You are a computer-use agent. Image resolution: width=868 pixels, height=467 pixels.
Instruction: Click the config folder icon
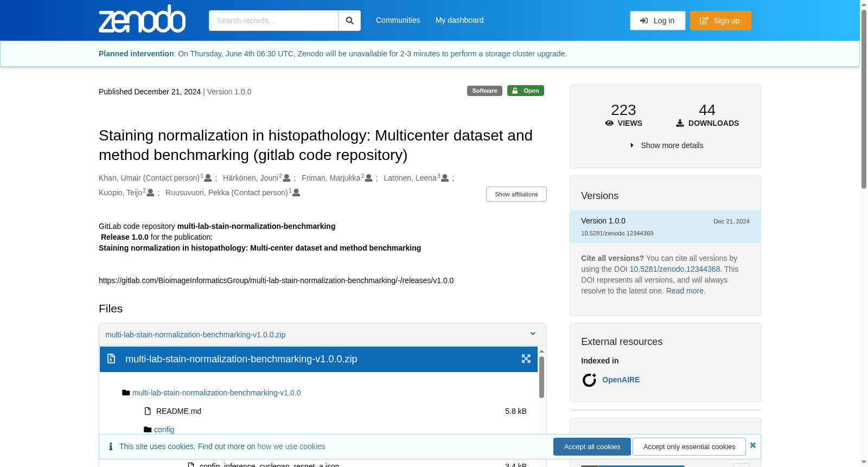(x=148, y=430)
